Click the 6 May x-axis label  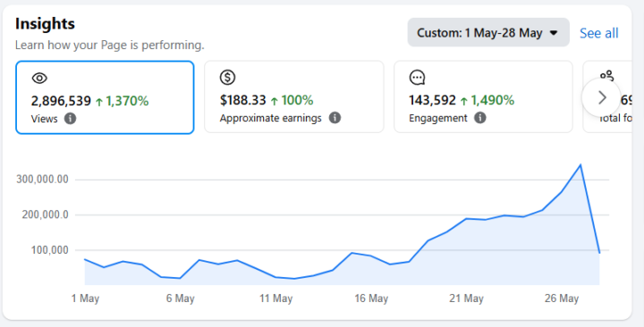coord(181,298)
